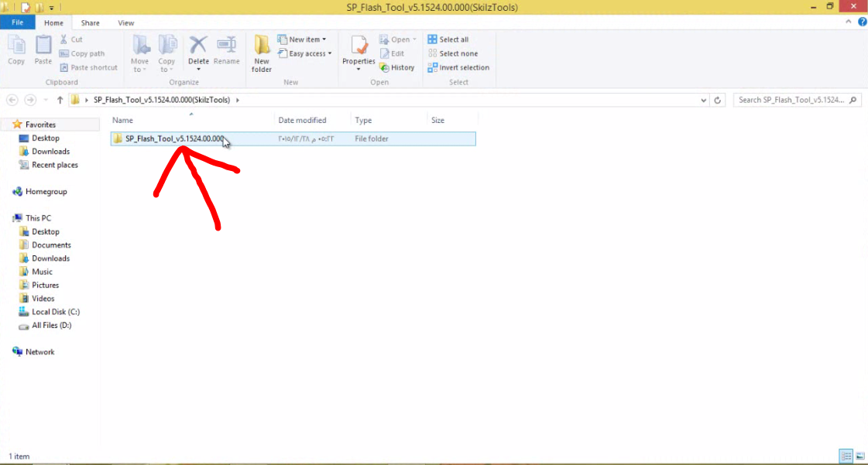The width and height of the screenshot is (868, 465).
Task: Open Desktop under Favorites
Action: (46, 138)
